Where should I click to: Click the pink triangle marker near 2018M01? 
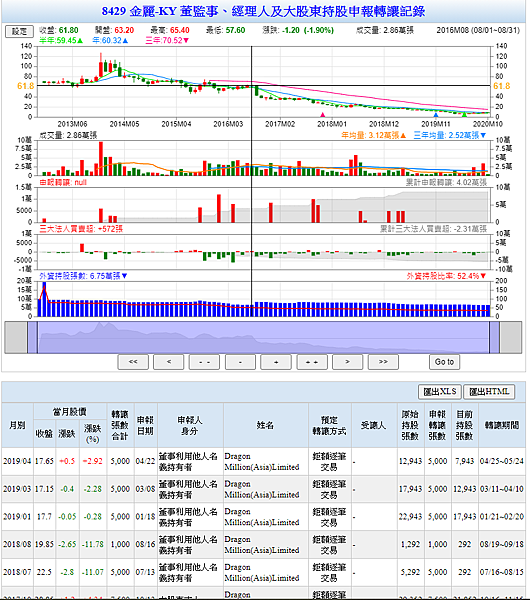coord(323,114)
